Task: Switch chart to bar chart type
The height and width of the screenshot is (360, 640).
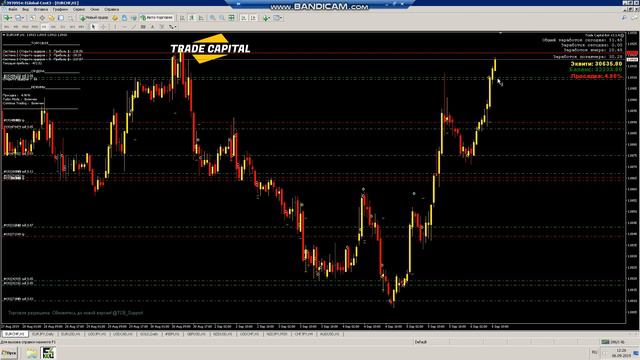Action: pyautogui.click(x=182, y=18)
